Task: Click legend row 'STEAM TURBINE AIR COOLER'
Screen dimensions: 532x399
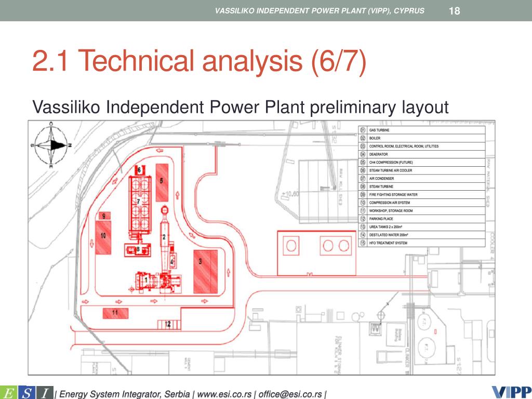Action: pos(422,170)
